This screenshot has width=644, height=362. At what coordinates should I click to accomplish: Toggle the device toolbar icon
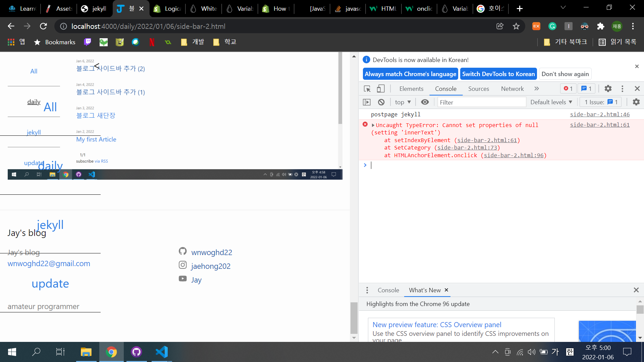click(x=381, y=88)
